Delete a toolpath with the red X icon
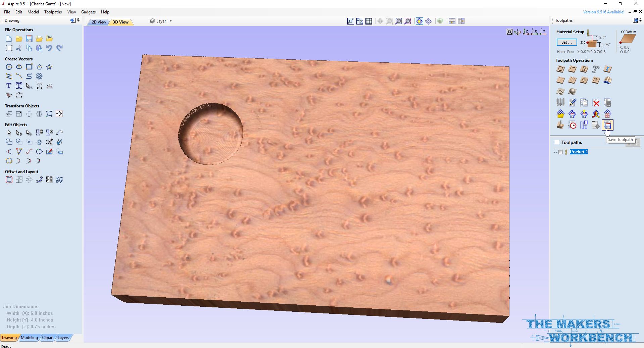644x348 pixels. point(596,102)
